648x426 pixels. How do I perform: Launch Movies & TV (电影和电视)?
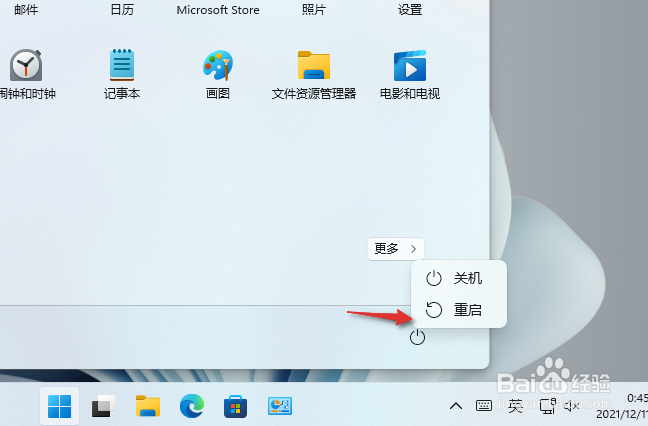pyautogui.click(x=410, y=74)
